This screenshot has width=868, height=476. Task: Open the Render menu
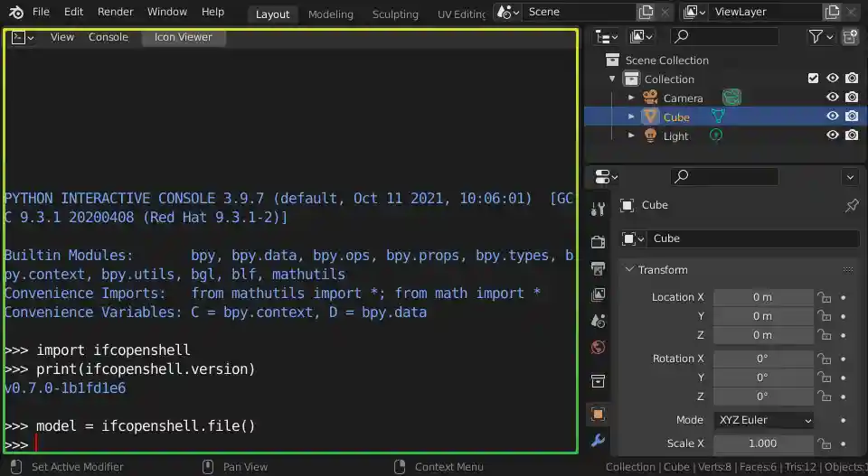tap(115, 12)
